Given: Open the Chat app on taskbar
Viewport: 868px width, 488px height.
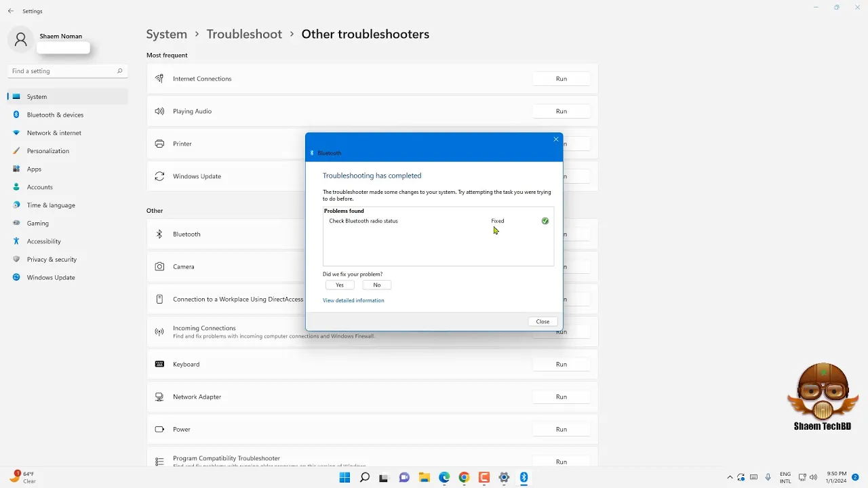Looking at the screenshot, I should pos(404,477).
